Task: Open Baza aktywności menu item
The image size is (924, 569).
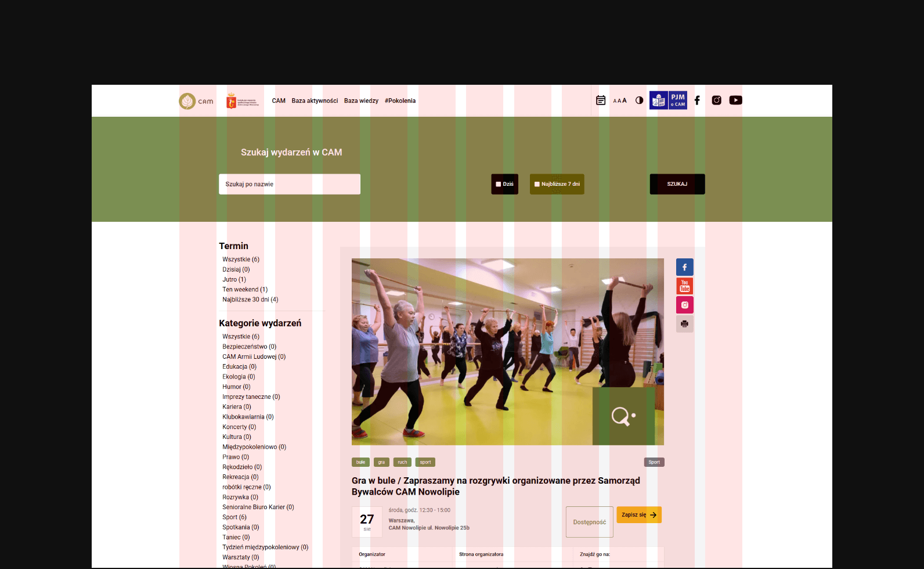Action: (x=315, y=101)
